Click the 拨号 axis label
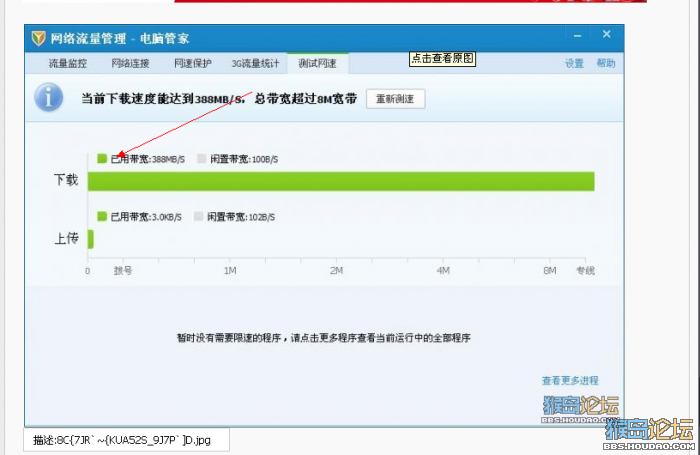This screenshot has width=700, height=455. 123,271
